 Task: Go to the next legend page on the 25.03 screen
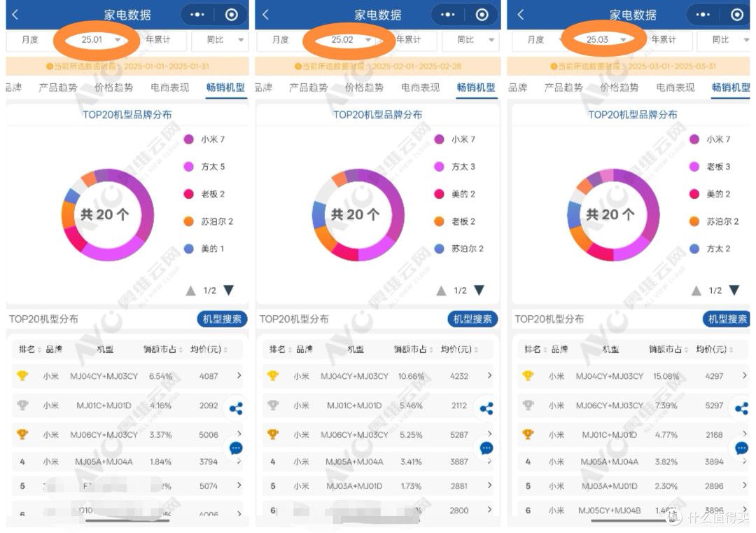tap(734, 290)
